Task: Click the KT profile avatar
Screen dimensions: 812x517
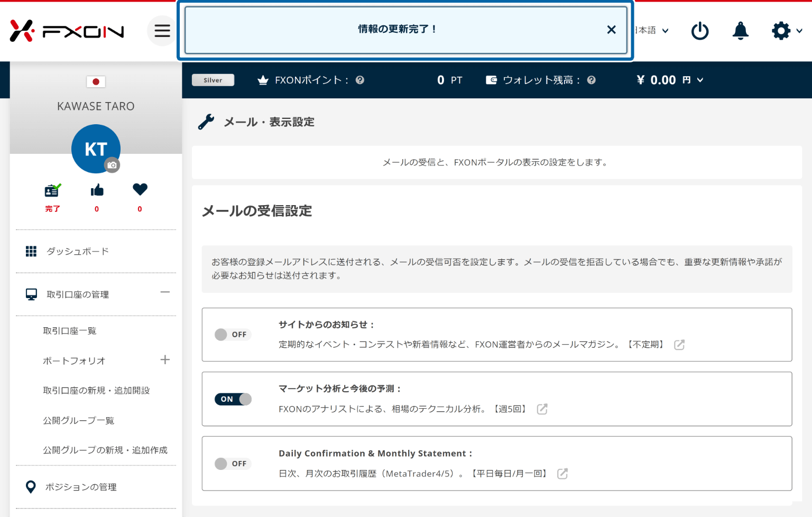Action: click(x=96, y=149)
